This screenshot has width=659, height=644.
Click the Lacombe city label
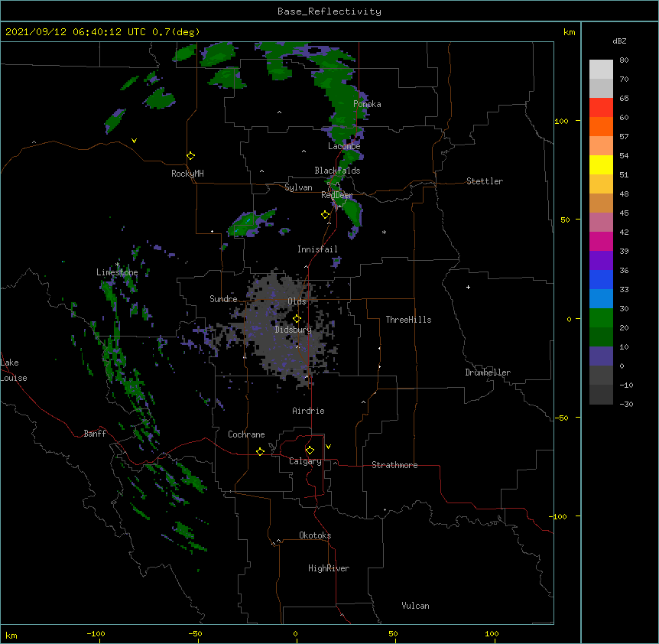coord(344,146)
